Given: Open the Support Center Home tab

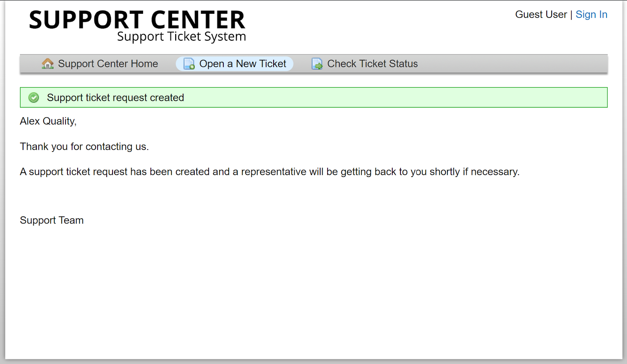Looking at the screenshot, I should coord(108,64).
